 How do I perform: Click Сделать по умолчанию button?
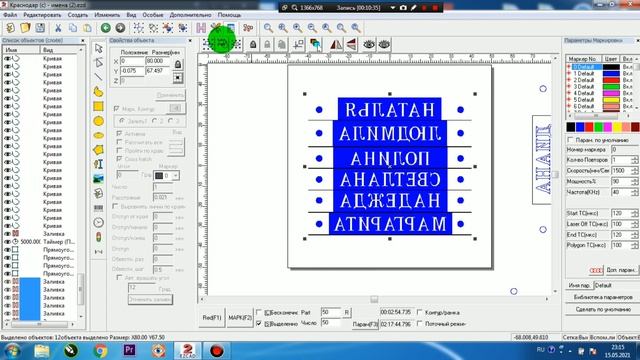coord(603,309)
